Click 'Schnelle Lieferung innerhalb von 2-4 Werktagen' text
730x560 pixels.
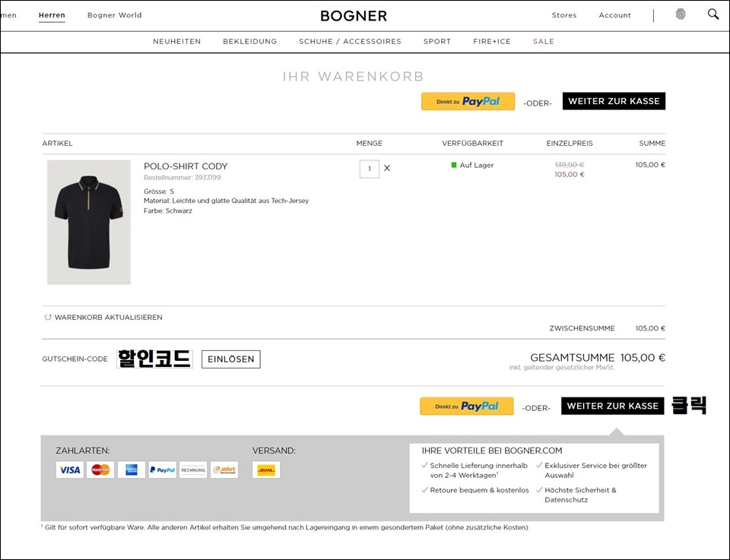point(478,470)
